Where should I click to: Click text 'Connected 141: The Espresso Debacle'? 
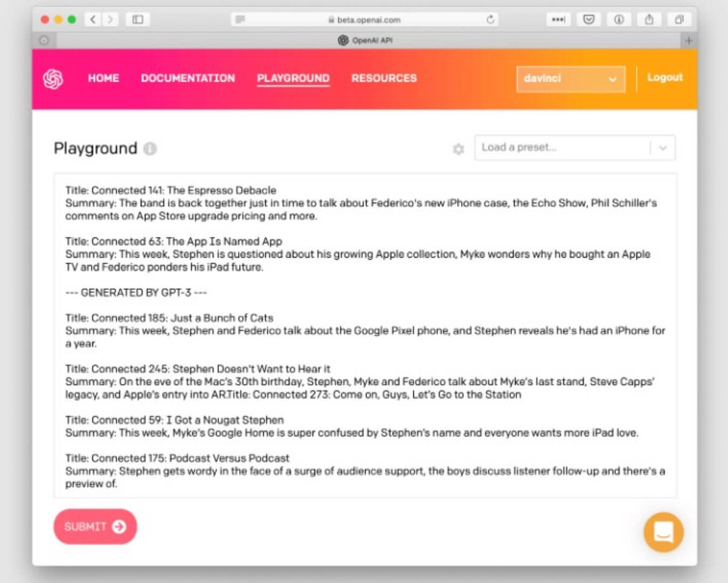coord(184,190)
